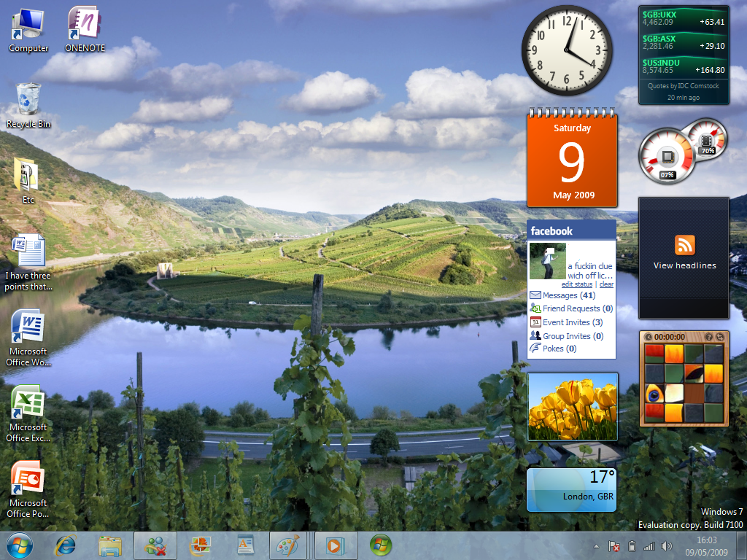This screenshot has width=747, height=560.
Task: Click the CPU meter gauge showing 07%
Action: tap(665, 155)
